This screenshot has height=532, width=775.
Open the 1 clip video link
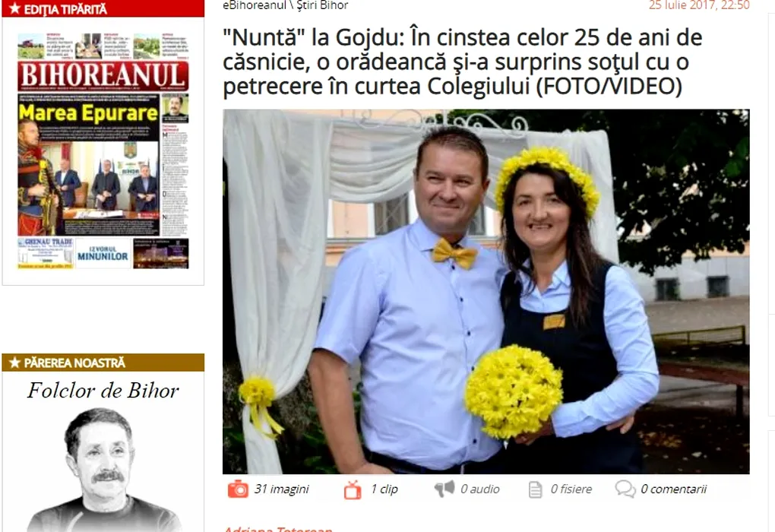[x=384, y=489]
